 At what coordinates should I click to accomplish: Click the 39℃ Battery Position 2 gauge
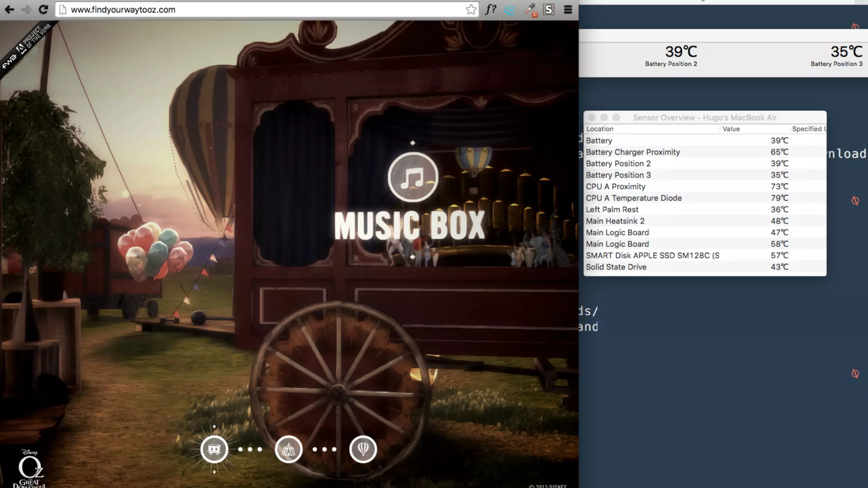[x=671, y=56]
